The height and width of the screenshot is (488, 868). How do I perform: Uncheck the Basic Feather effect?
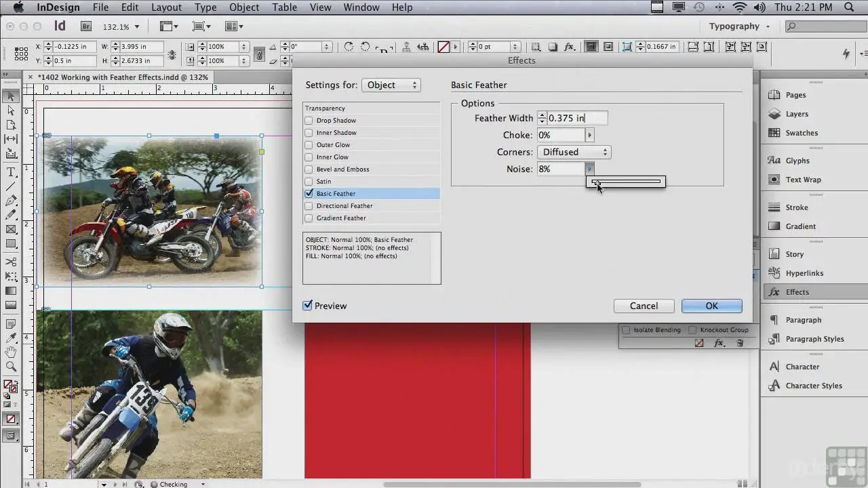tap(309, 194)
